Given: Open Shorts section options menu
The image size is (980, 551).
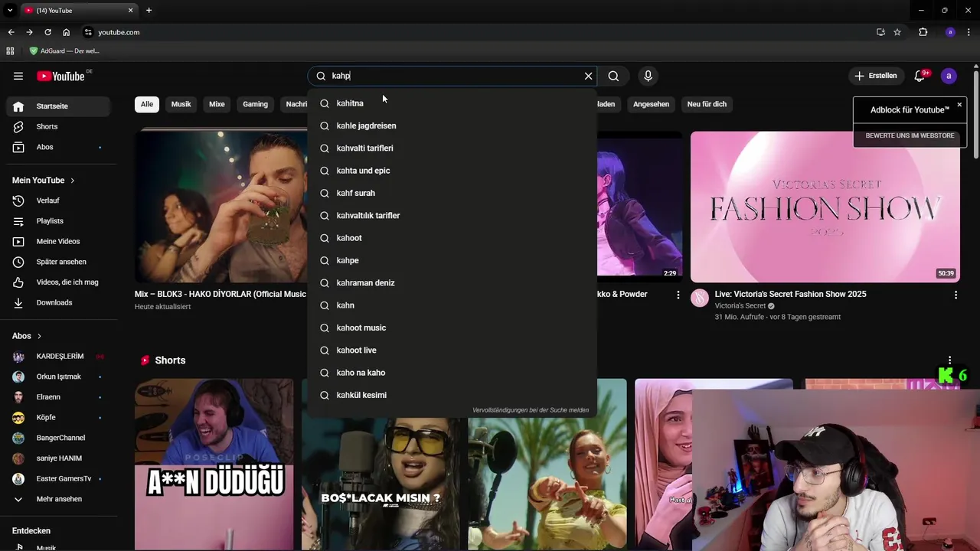Looking at the screenshot, I should click(x=949, y=360).
